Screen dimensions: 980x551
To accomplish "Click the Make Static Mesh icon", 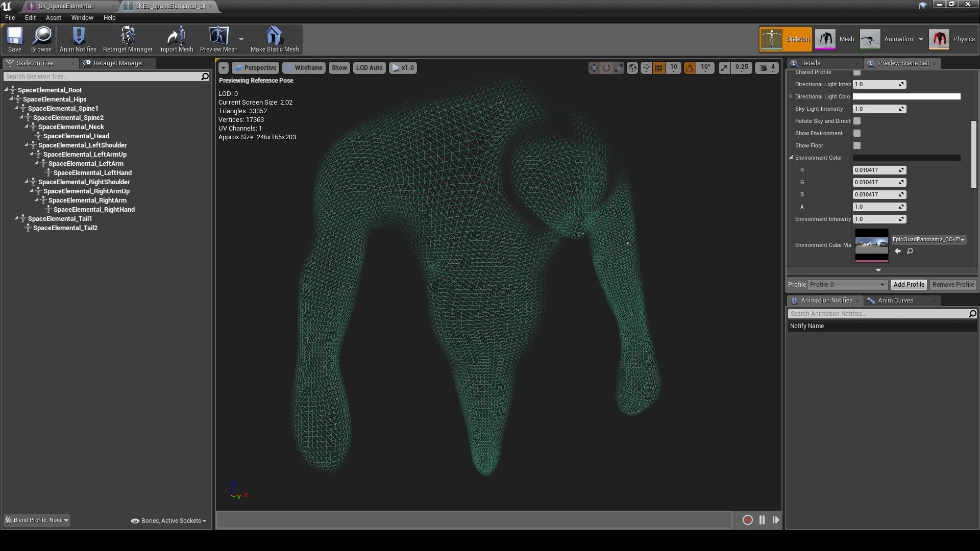I will [x=274, y=39].
